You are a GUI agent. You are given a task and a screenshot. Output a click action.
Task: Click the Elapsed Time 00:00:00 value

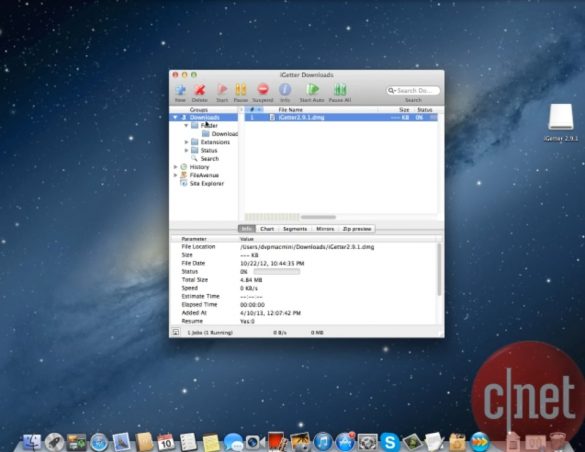click(x=252, y=305)
